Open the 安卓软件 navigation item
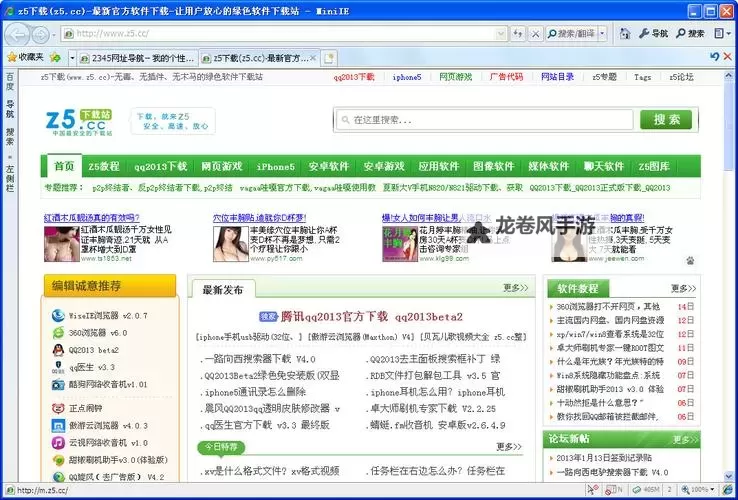 (329, 167)
